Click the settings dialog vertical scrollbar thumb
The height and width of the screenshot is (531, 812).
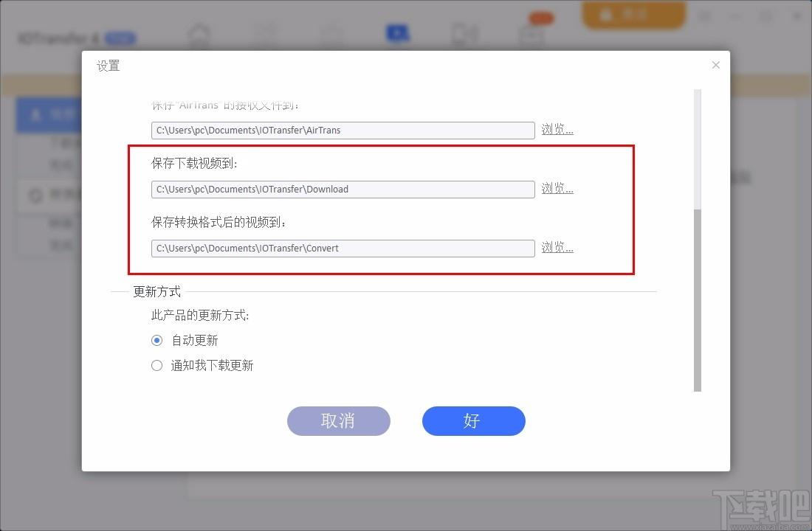point(698,300)
